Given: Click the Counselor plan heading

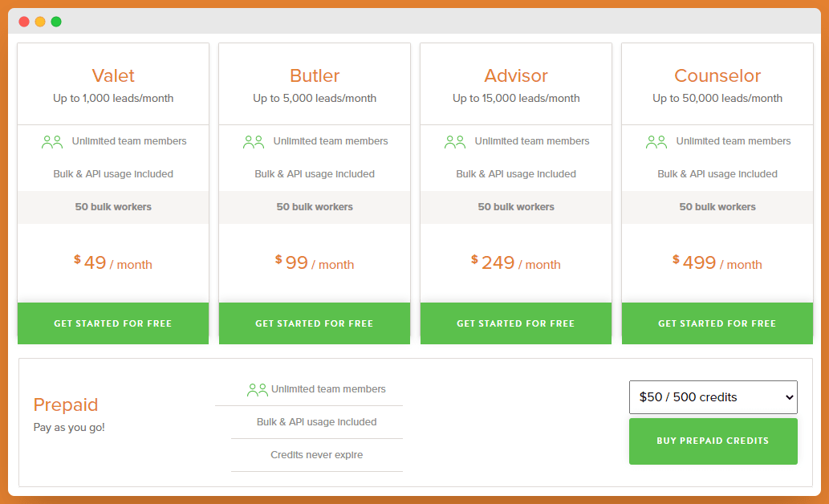Looking at the screenshot, I should (717, 76).
